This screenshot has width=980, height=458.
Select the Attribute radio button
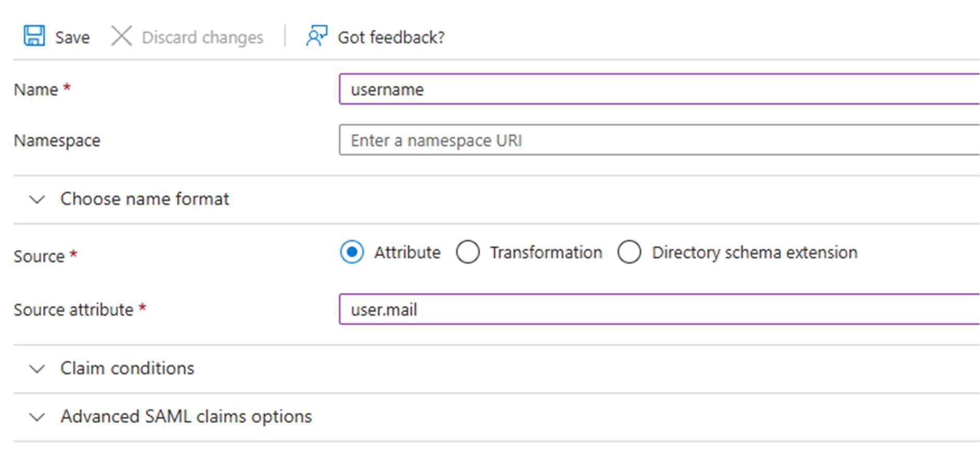352,252
